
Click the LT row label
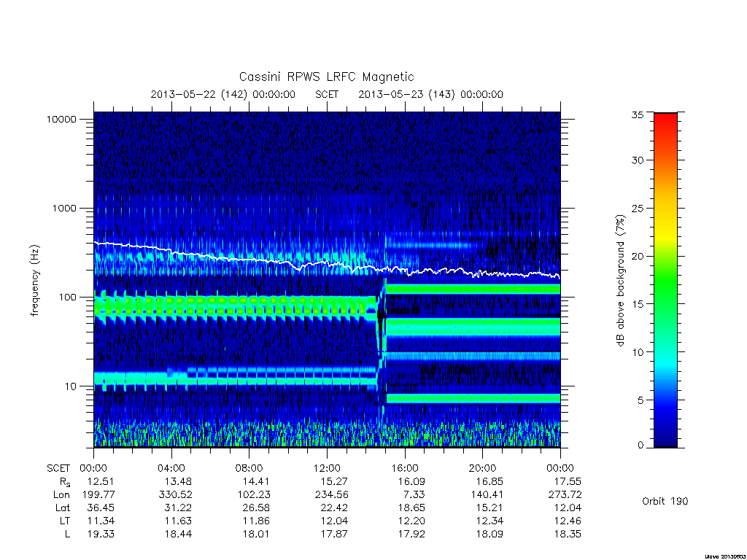pyautogui.click(x=65, y=521)
